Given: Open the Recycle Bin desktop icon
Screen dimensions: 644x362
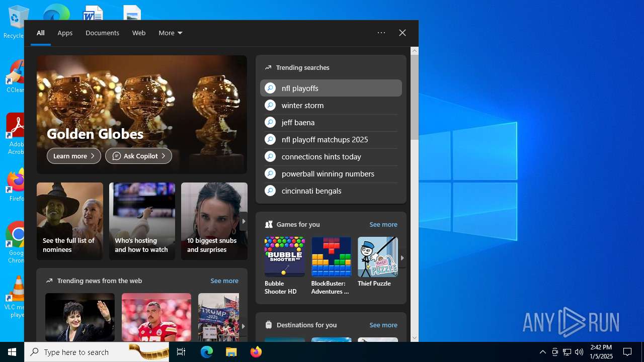Looking at the screenshot, I should point(14,23).
